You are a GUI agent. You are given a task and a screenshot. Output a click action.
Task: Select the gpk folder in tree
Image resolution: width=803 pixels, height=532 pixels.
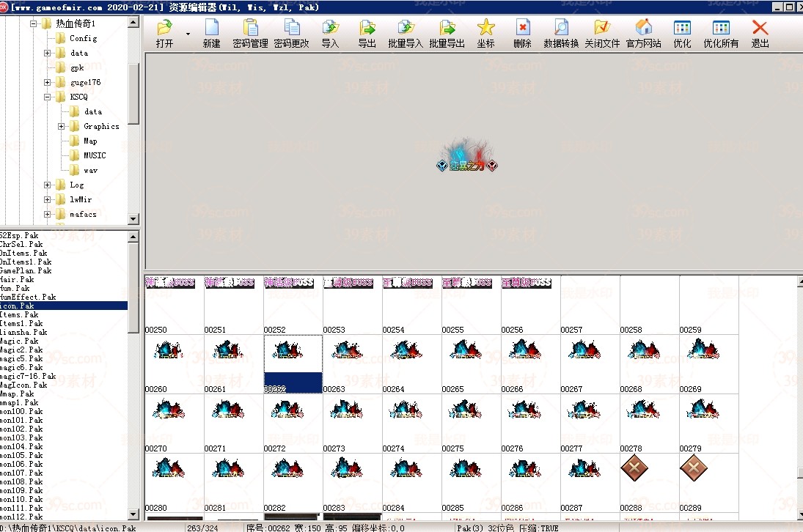click(x=77, y=67)
